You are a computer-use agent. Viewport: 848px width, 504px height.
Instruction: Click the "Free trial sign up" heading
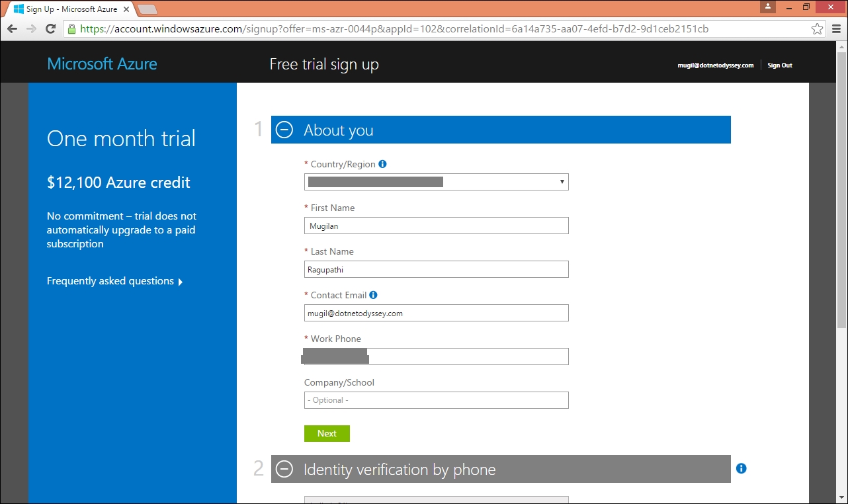(x=324, y=64)
